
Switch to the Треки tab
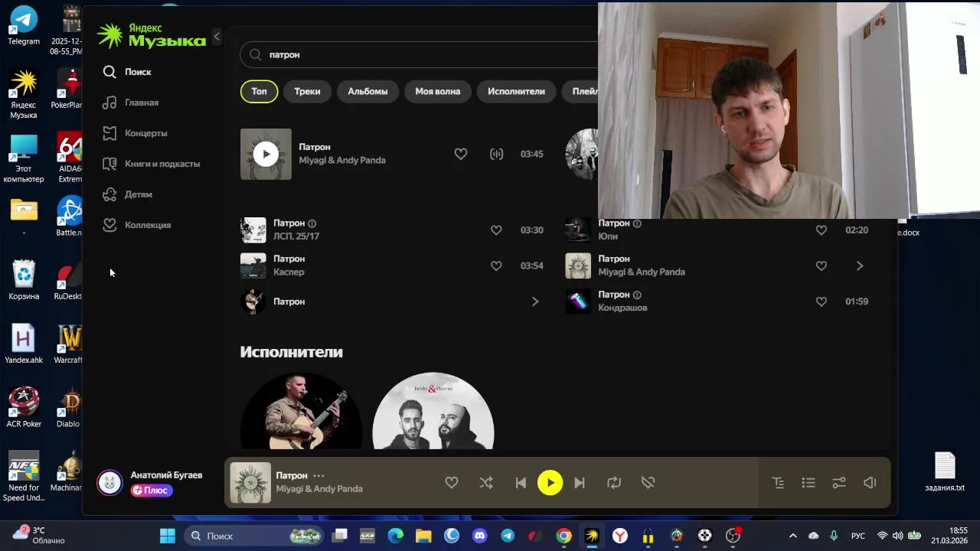click(x=307, y=91)
